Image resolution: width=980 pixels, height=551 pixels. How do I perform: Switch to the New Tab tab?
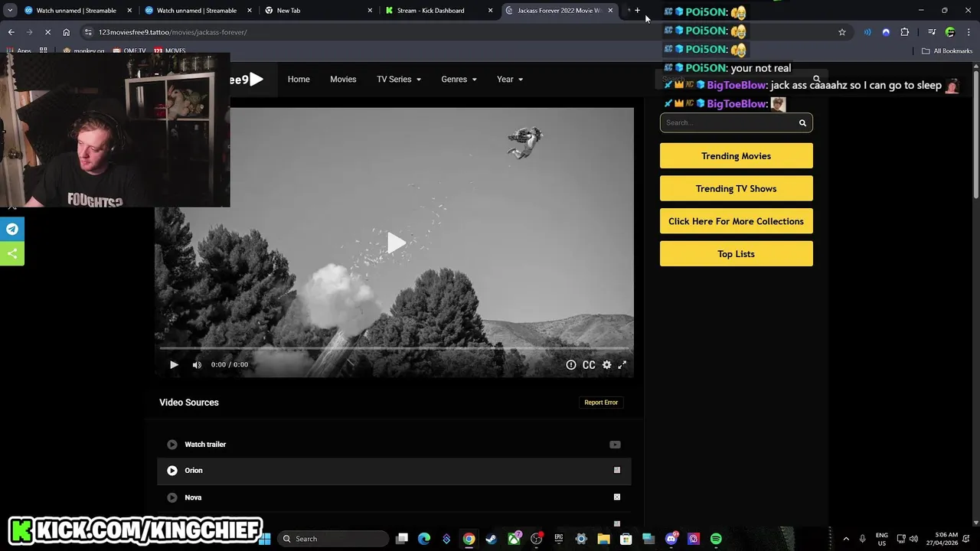[318, 11]
